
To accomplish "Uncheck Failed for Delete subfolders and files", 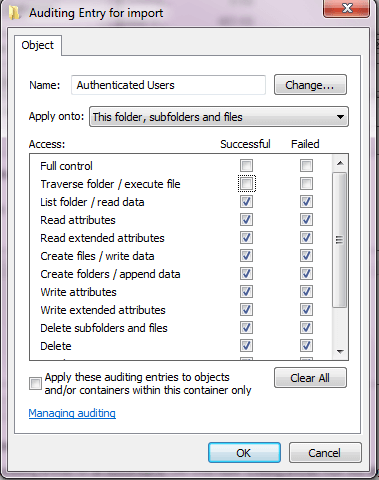I will [306, 327].
